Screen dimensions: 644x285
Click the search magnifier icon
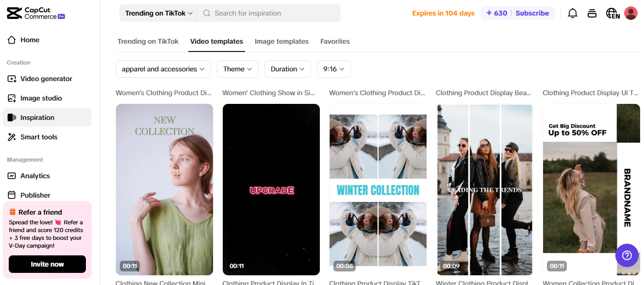[207, 13]
